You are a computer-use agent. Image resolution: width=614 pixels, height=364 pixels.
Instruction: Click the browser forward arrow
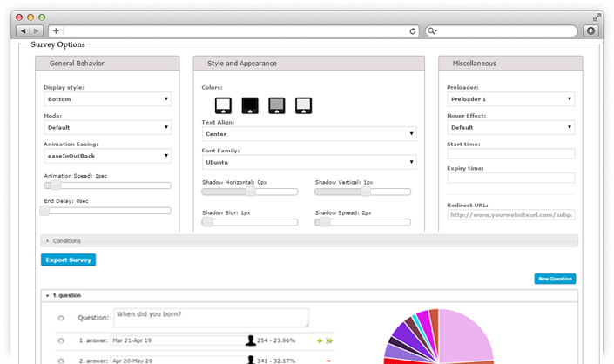tap(36, 31)
